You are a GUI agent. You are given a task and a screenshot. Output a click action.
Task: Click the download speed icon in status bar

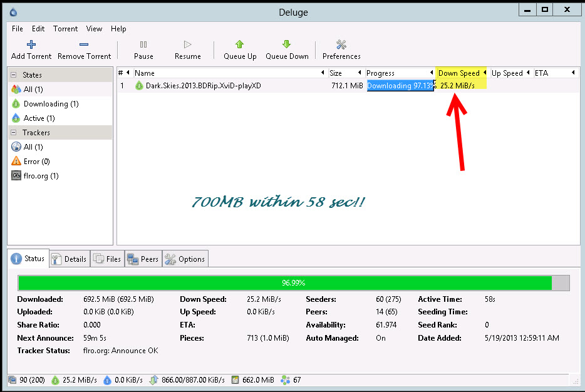[x=55, y=380]
